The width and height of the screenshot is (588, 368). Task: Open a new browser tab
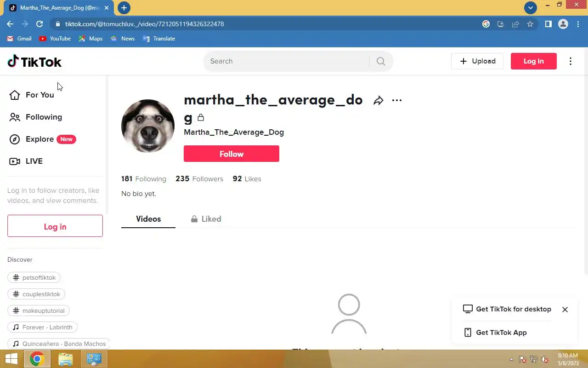[x=124, y=8]
